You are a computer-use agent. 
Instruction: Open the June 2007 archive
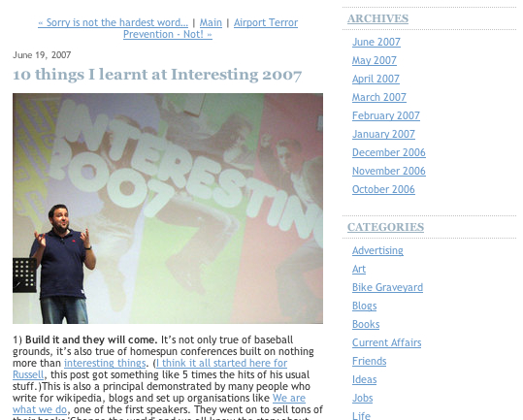(376, 42)
